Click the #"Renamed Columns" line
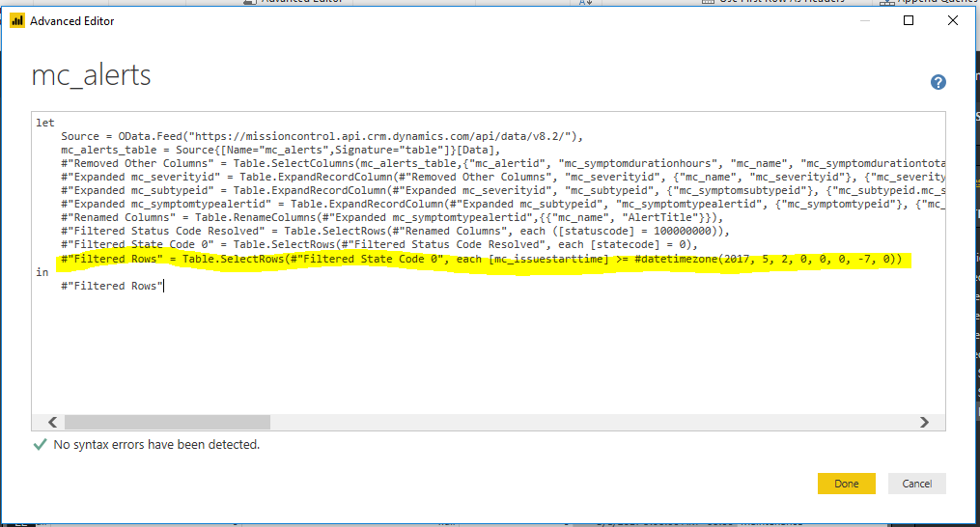Screen dimensions: 980x527 coord(392,217)
